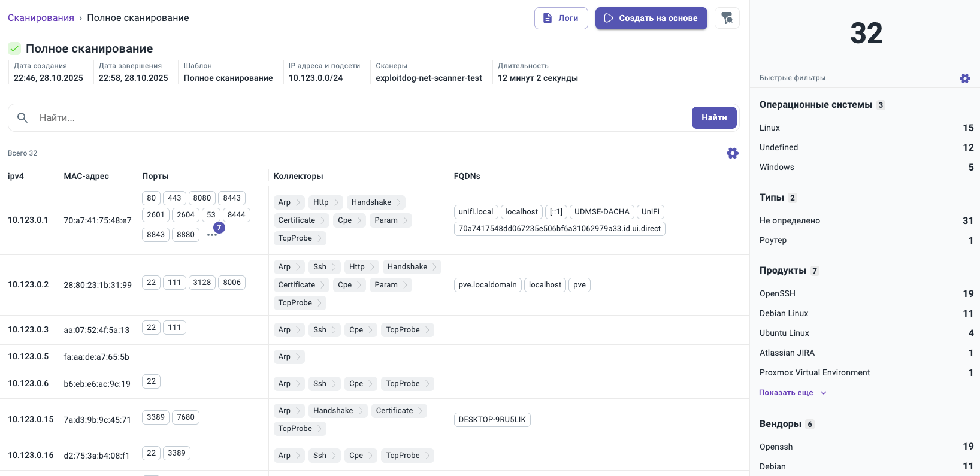Click the filter icon button in top toolbar

(727, 18)
